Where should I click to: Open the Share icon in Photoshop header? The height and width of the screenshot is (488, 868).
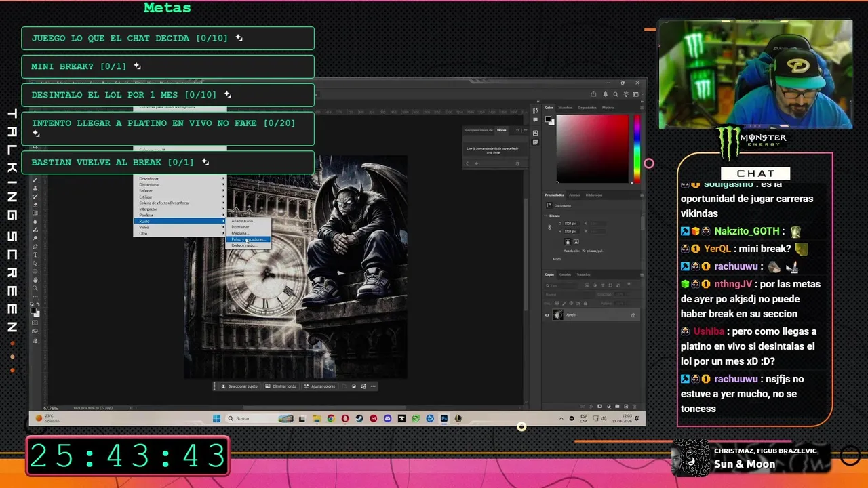[593, 94]
